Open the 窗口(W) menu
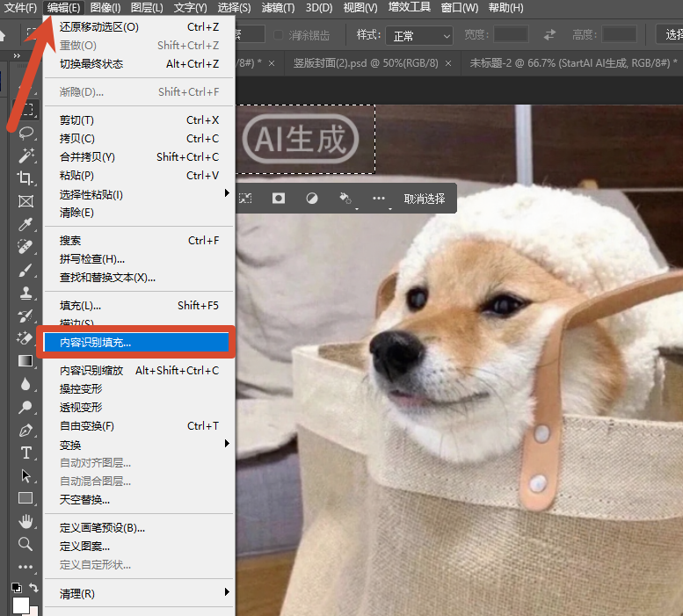This screenshot has width=683, height=616. pyautogui.click(x=460, y=8)
